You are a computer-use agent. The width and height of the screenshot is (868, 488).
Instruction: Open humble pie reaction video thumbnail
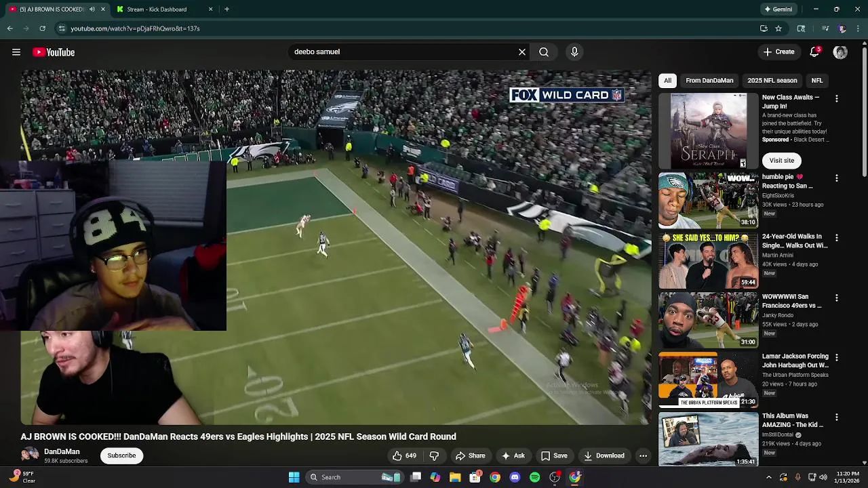point(709,201)
